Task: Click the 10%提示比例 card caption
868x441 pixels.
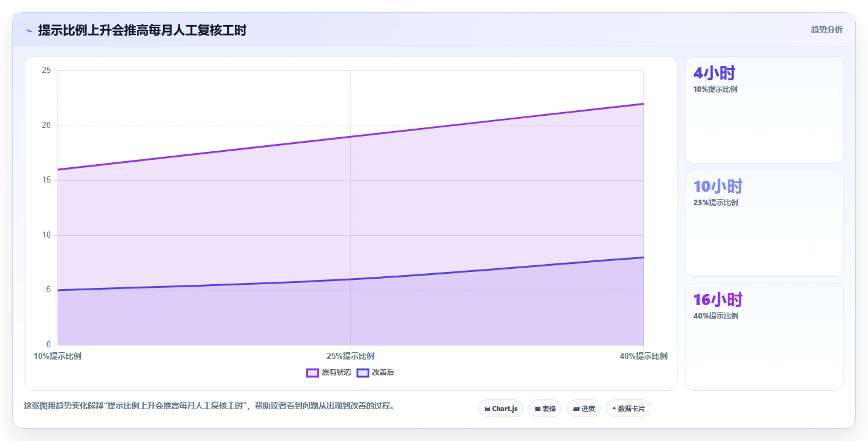Action: click(x=715, y=89)
